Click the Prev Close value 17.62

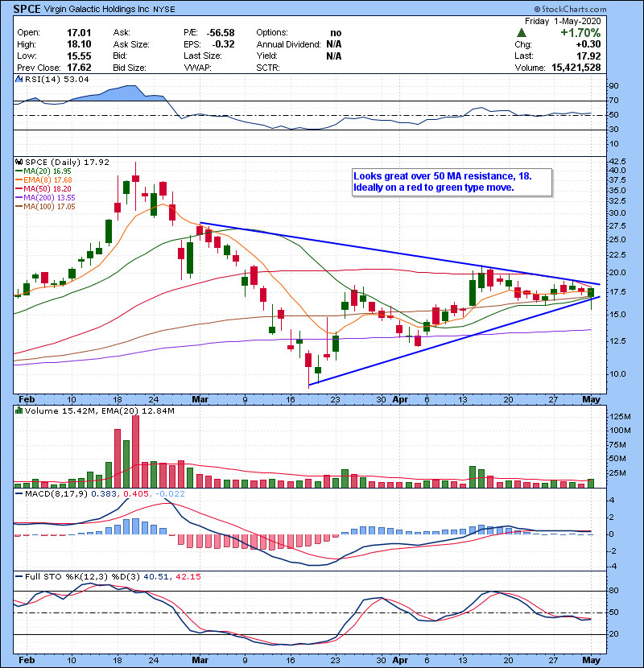coord(79,68)
